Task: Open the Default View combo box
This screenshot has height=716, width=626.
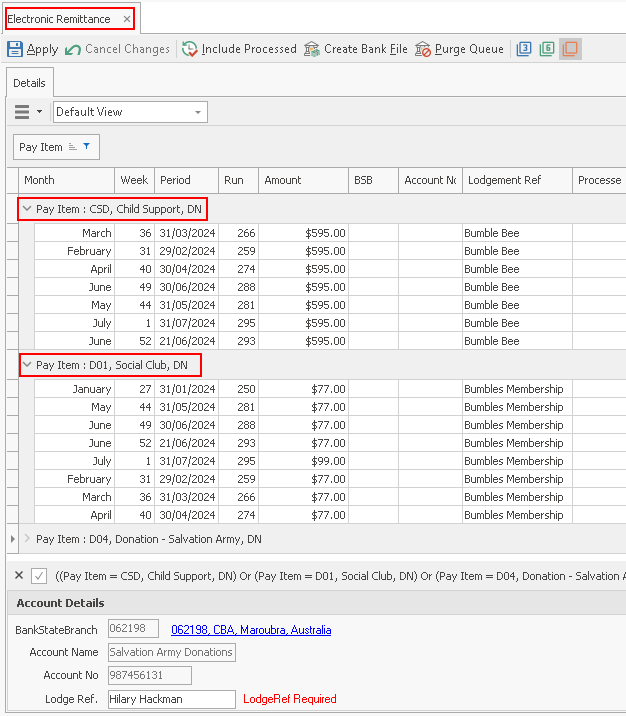Action: tap(130, 112)
